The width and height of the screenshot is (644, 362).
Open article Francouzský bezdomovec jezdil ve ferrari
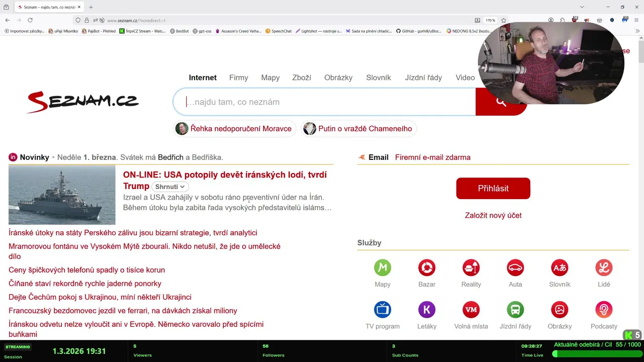[123, 311]
